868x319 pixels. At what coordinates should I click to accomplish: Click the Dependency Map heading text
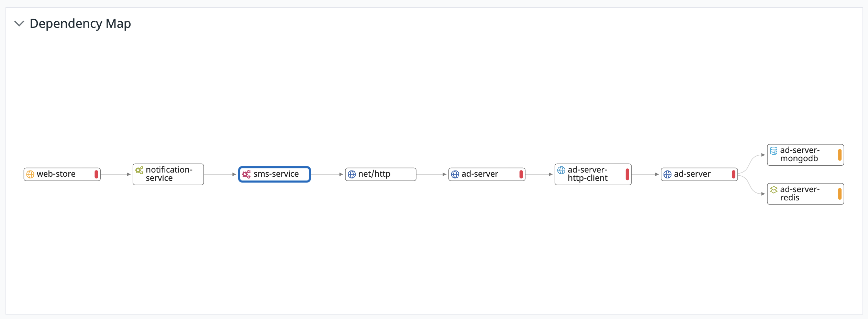tap(80, 24)
